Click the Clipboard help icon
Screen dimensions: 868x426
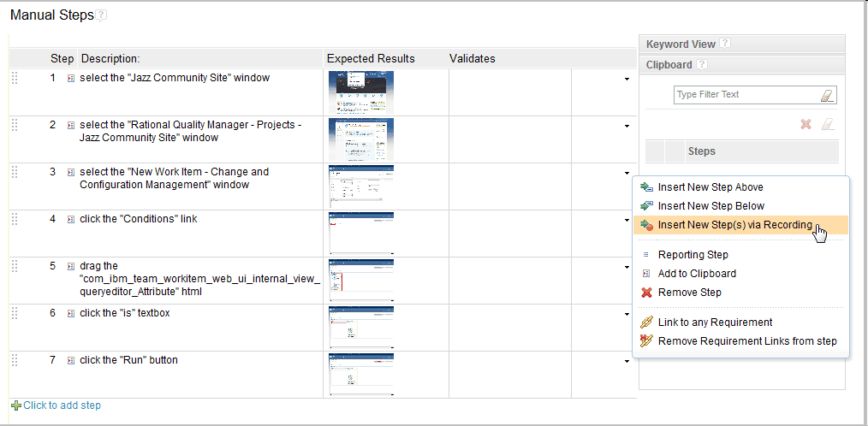702,65
